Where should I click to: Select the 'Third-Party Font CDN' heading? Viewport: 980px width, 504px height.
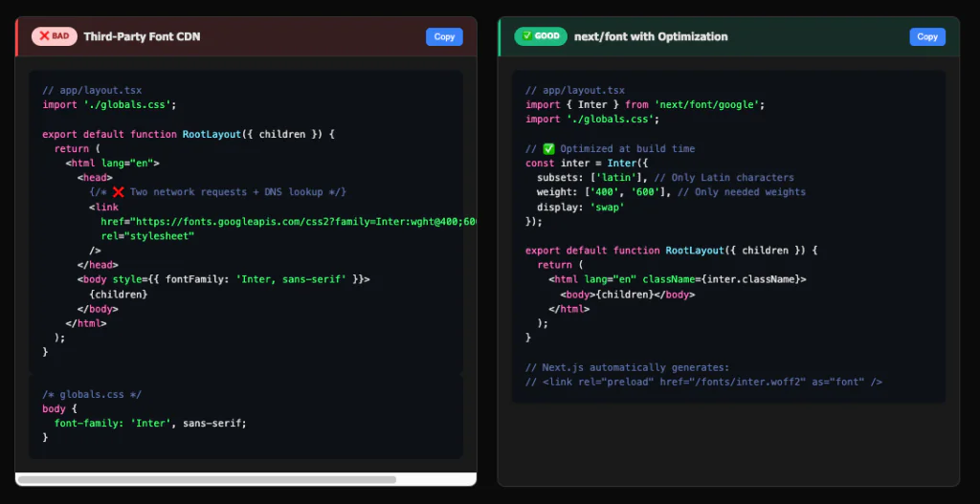tap(142, 37)
